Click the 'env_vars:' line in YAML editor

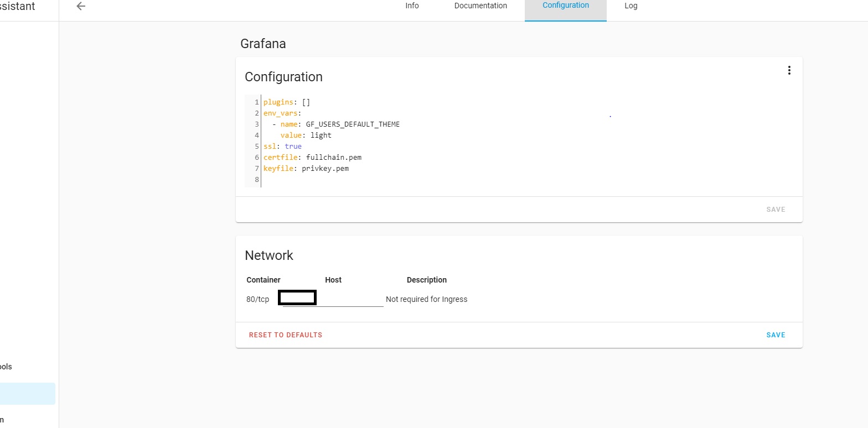point(282,113)
